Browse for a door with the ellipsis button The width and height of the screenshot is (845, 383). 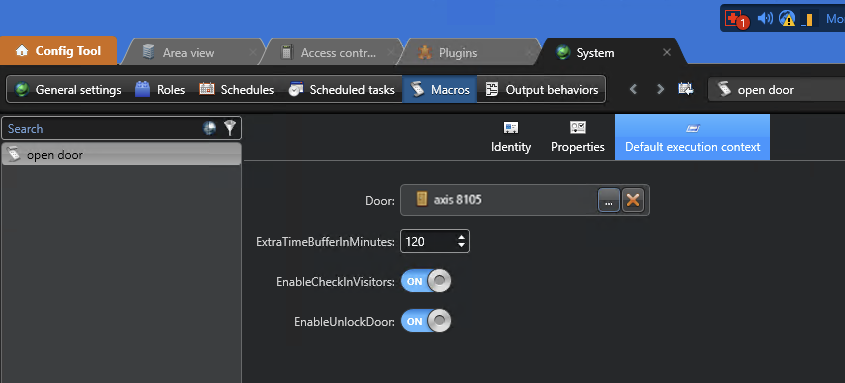tap(608, 200)
